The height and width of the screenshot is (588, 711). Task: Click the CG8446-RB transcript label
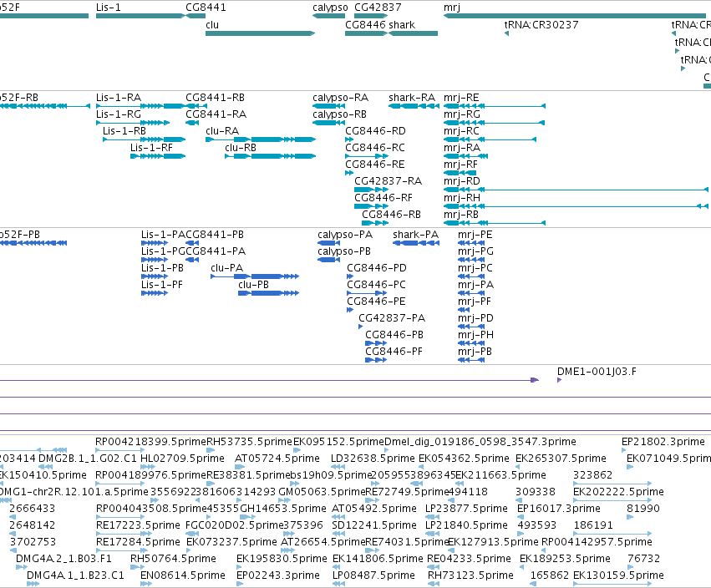391,215
